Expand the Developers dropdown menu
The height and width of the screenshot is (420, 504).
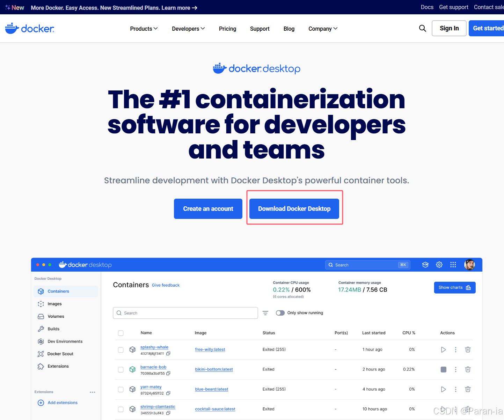point(188,29)
